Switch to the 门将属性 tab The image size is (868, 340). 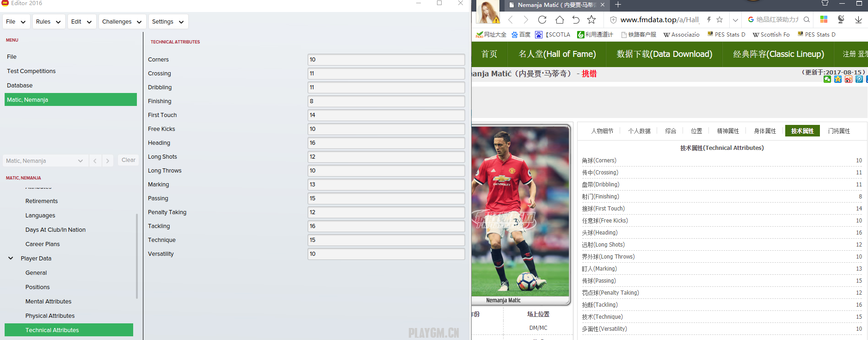click(839, 131)
